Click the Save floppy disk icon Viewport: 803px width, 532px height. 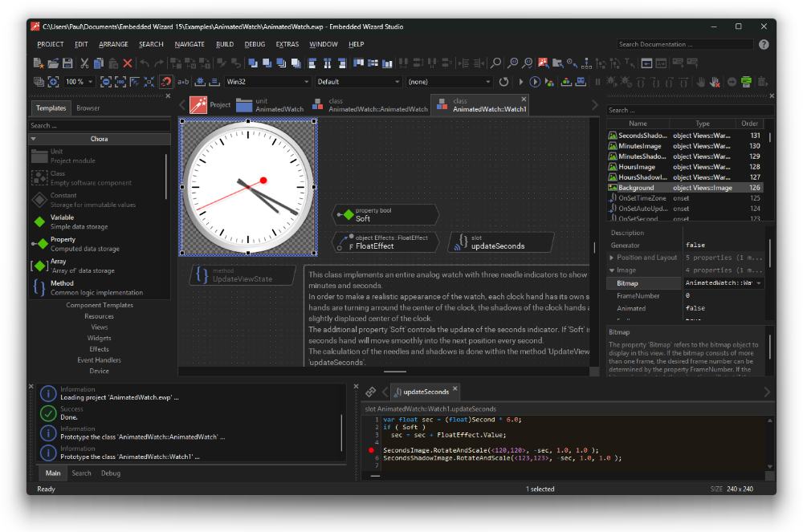tap(67, 63)
